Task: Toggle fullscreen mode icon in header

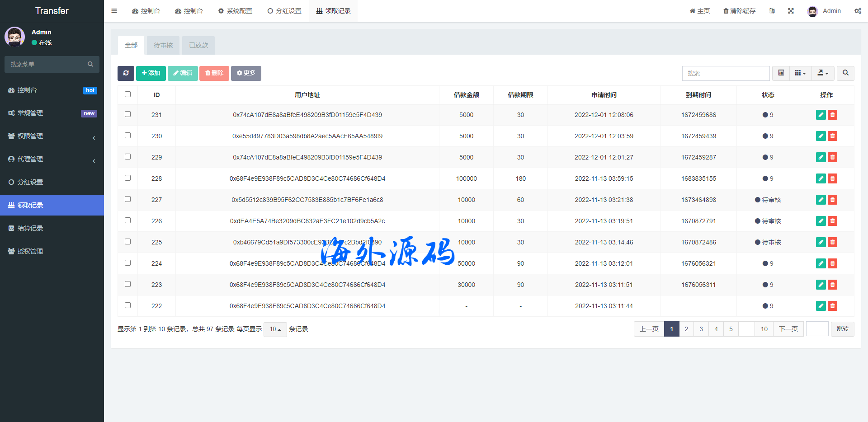Action: (x=791, y=11)
